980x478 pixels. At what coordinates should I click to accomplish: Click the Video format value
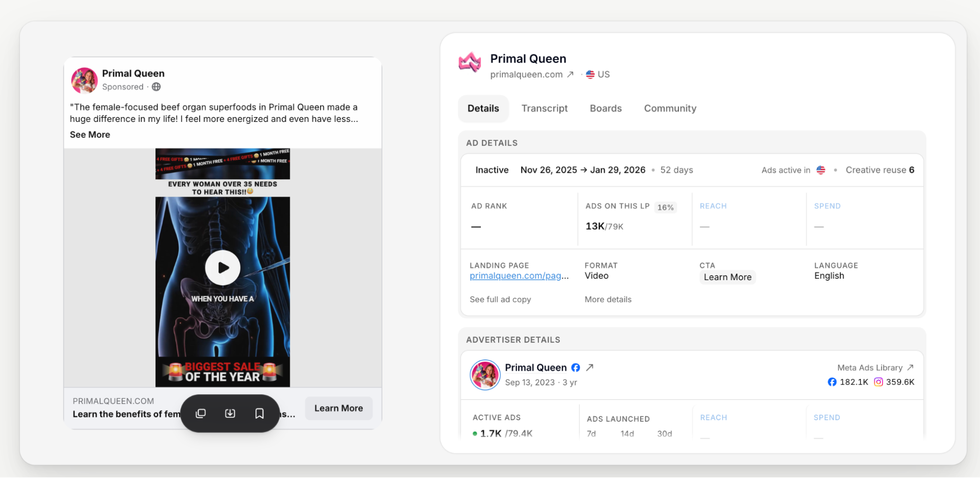pyautogui.click(x=596, y=276)
